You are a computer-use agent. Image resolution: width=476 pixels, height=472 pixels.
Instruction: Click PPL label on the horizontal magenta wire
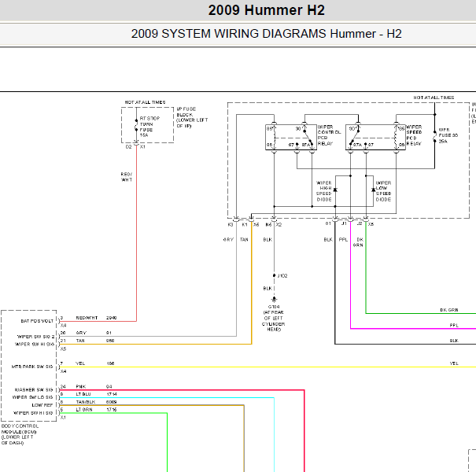tap(454, 325)
